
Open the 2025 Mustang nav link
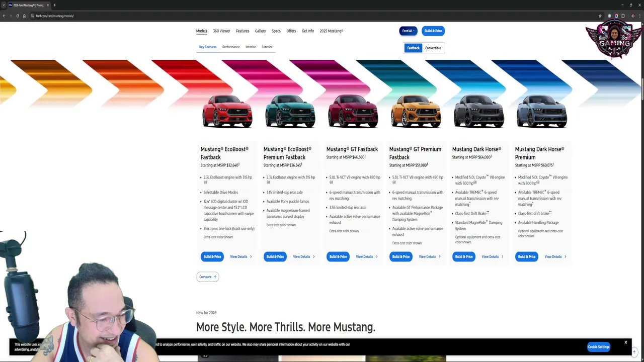point(332,31)
